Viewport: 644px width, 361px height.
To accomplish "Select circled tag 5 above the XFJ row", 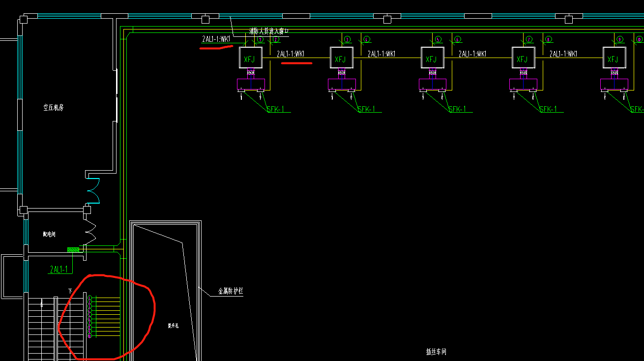I will (439, 39).
